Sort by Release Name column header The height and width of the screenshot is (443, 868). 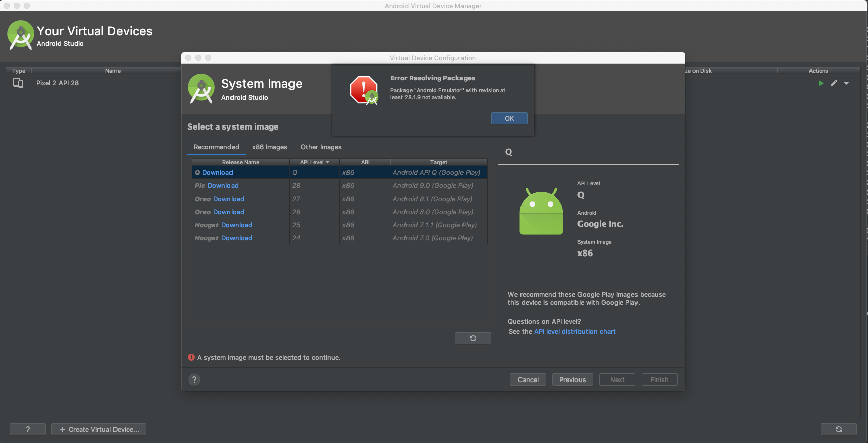[x=241, y=162]
